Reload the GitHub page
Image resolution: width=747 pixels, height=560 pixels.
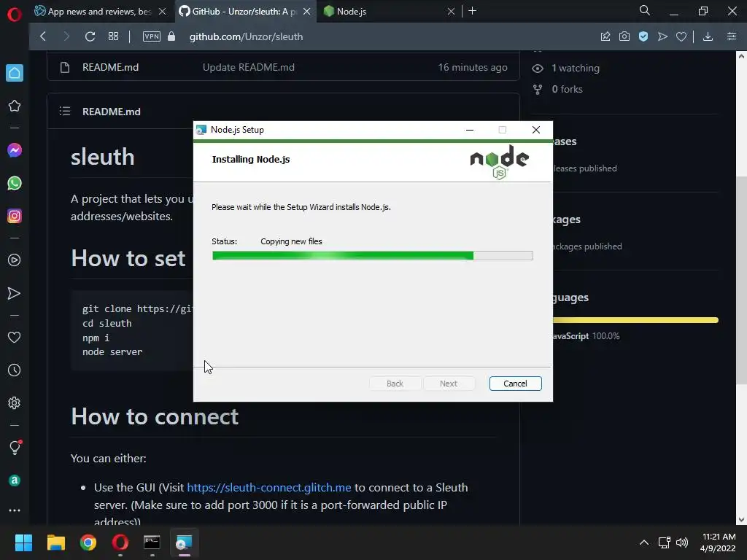pos(90,36)
